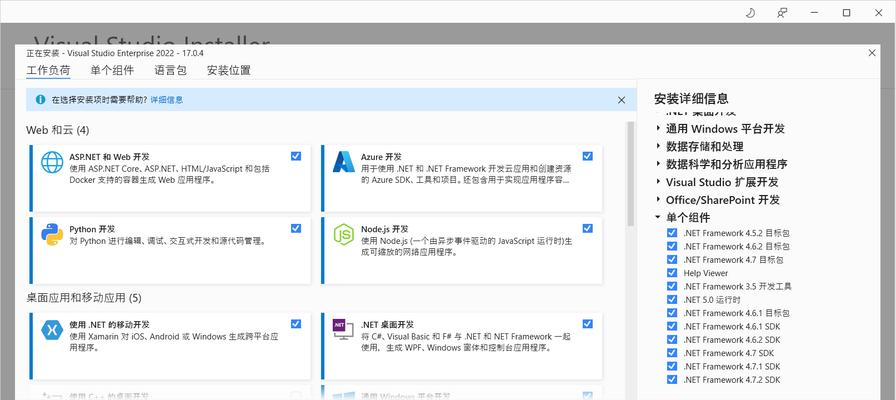
Task: Expand Office/SharePoint 开发 details
Action: pos(658,200)
